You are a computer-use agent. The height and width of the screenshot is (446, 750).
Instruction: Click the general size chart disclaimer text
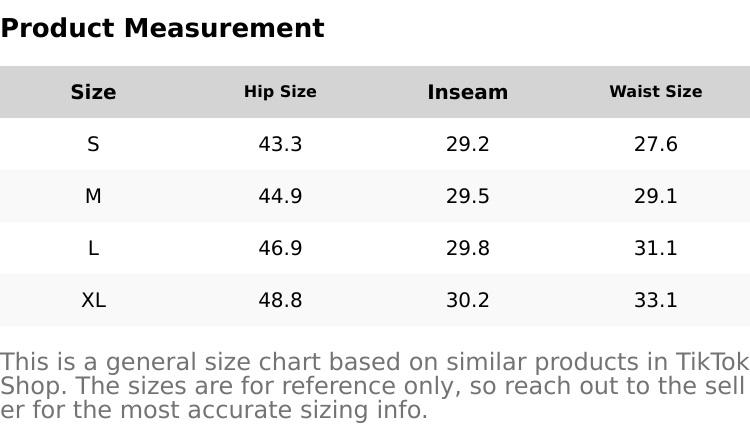(x=374, y=386)
